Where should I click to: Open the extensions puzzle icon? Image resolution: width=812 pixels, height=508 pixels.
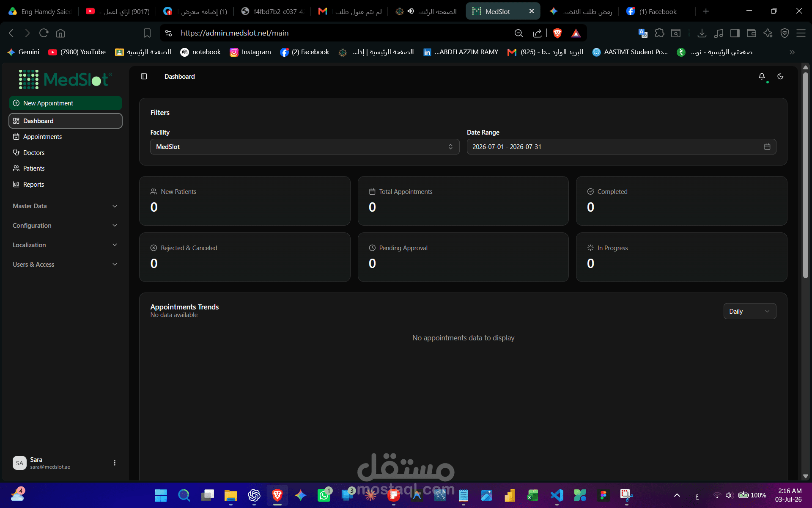point(659,33)
